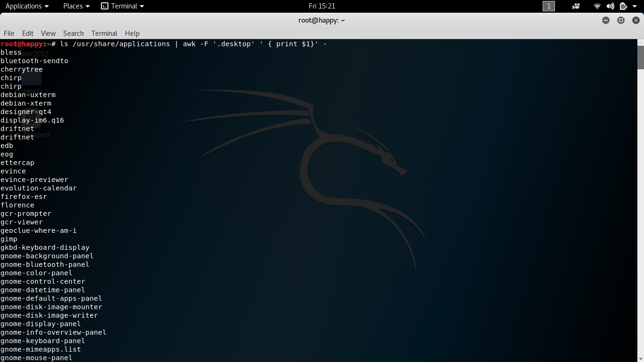Screen dimensions: 644x362
Task: Click the 'gimp' line
Action: coord(9,239)
